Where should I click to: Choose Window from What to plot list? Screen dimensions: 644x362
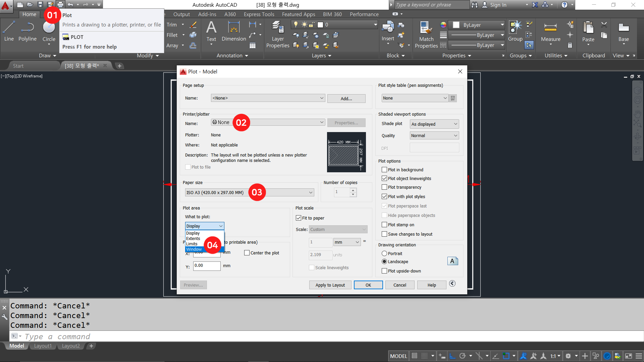click(x=194, y=249)
